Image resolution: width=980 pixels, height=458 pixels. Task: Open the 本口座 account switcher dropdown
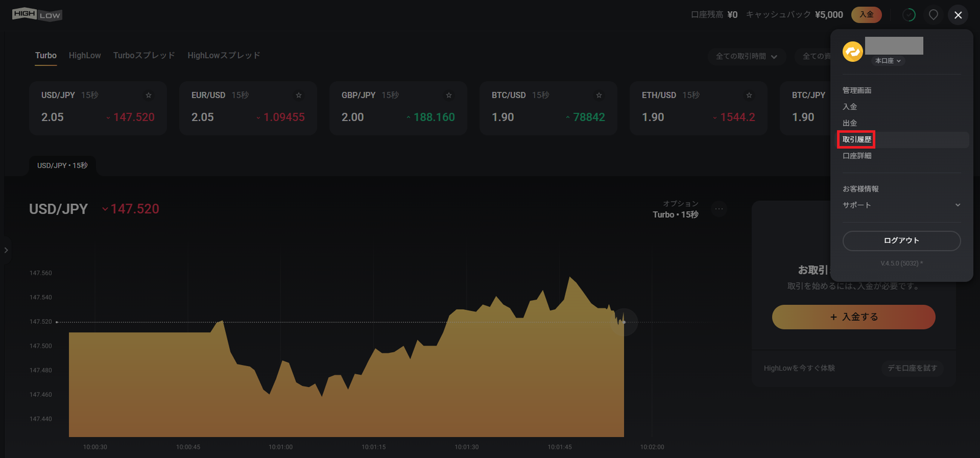pyautogui.click(x=888, y=61)
